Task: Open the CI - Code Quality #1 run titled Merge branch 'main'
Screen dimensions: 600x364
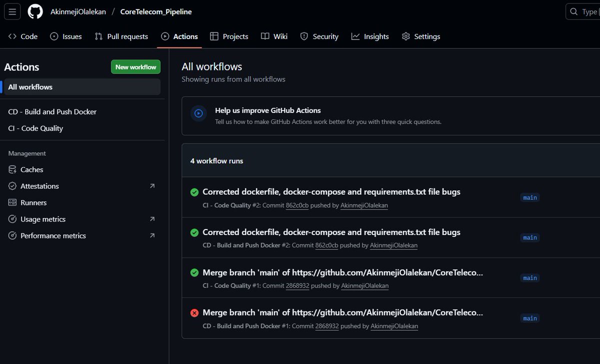Action: pyautogui.click(x=342, y=272)
